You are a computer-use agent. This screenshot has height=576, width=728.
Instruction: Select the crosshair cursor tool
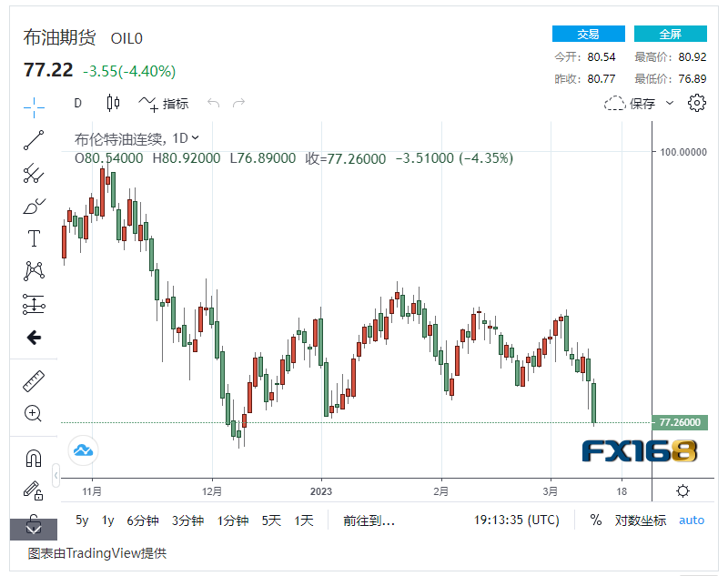(34, 107)
